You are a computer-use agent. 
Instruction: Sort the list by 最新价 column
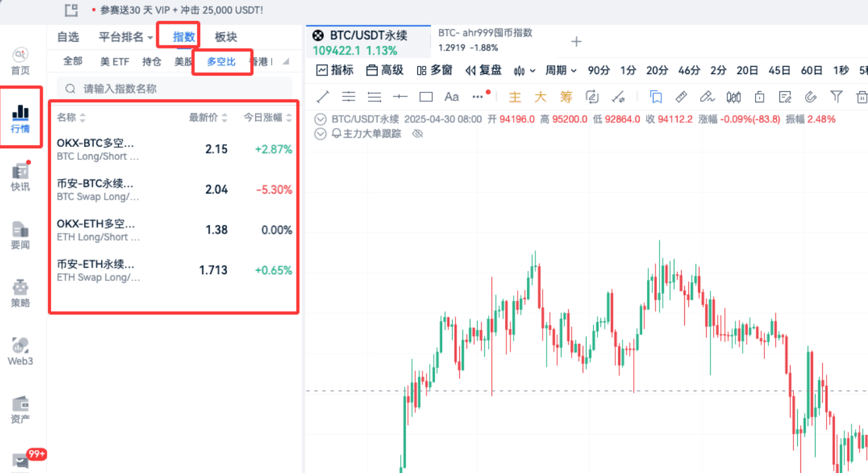pos(208,117)
